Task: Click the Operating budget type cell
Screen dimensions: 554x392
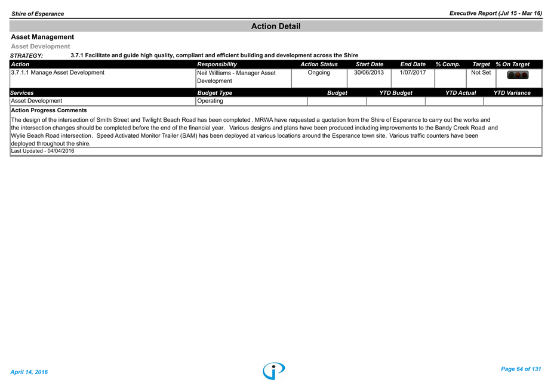Action: (x=210, y=101)
